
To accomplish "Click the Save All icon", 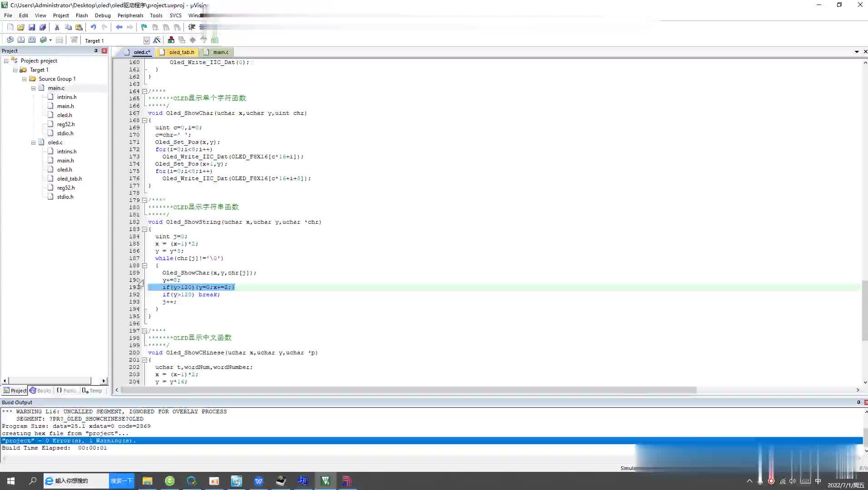I will [43, 27].
